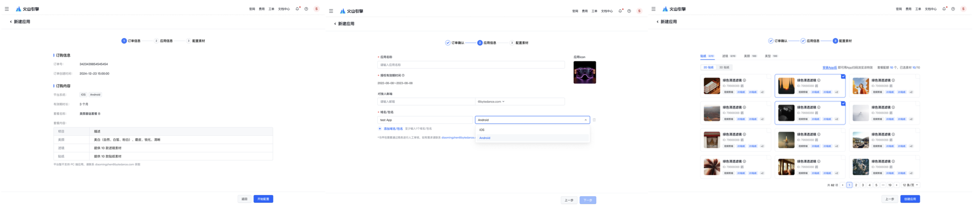Tick the checkbox on the girl in orange sticker card
Screen dimensions: 980x221
coord(917,77)
